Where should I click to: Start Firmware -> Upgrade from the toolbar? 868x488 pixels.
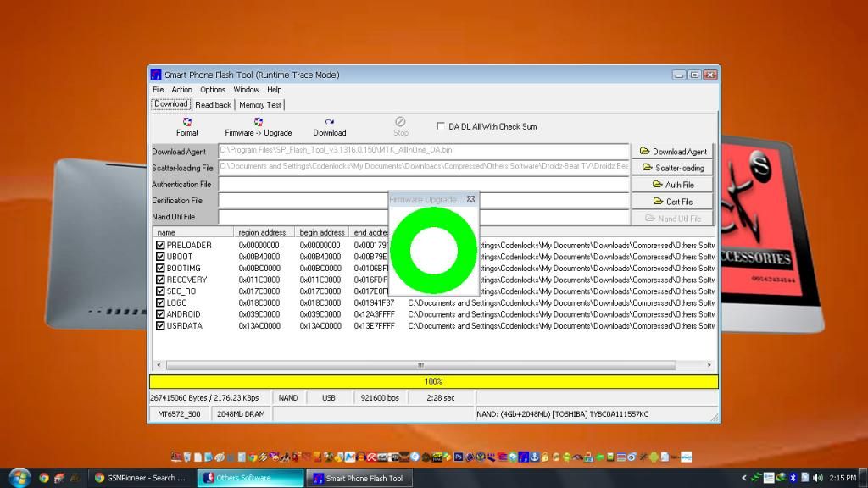point(258,126)
